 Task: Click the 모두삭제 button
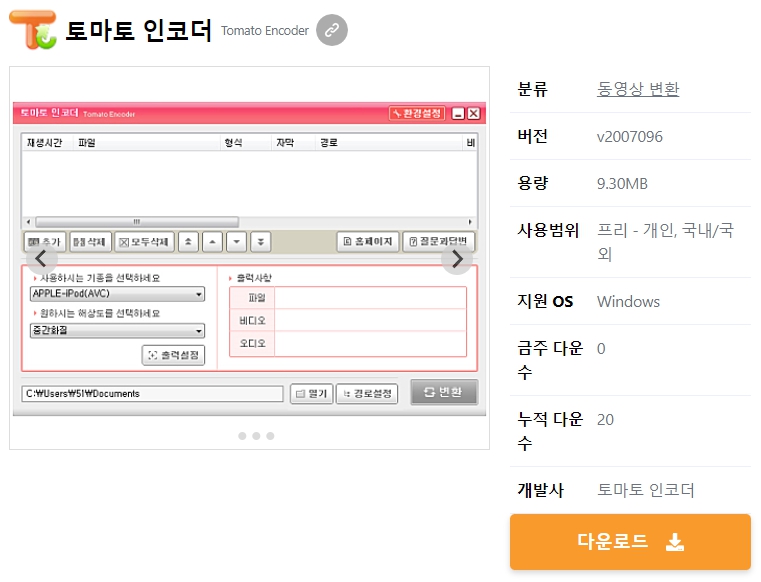click(x=144, y=242)
